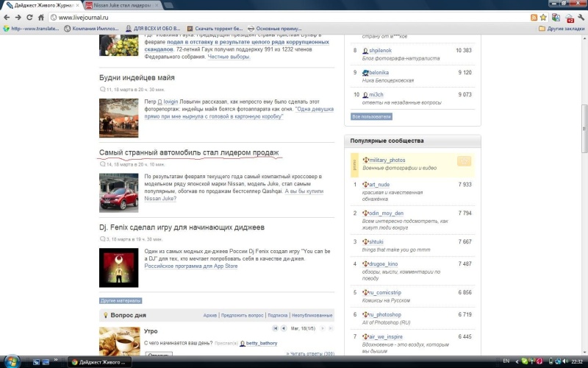This screenshot has height=368, width=588.
Task: Open the Будни индейцев майя article headline
Action: click(x=137, y=78)
